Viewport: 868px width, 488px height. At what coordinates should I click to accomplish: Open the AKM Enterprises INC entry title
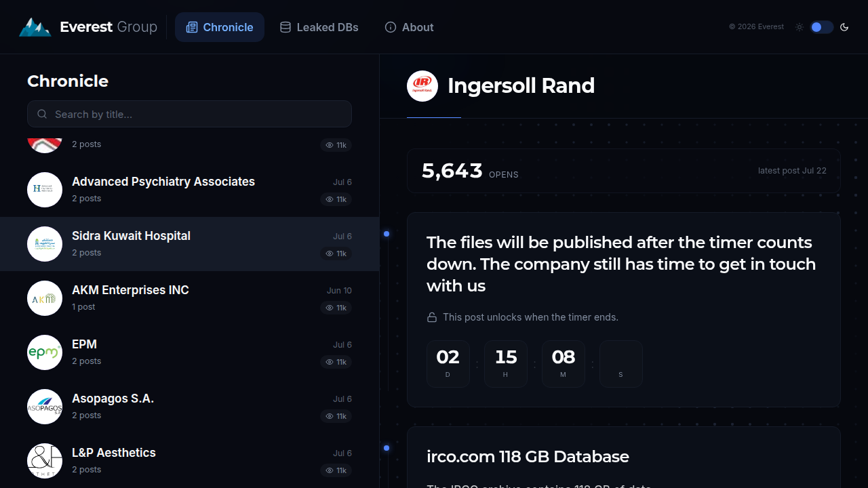click(x=130, y=290)
